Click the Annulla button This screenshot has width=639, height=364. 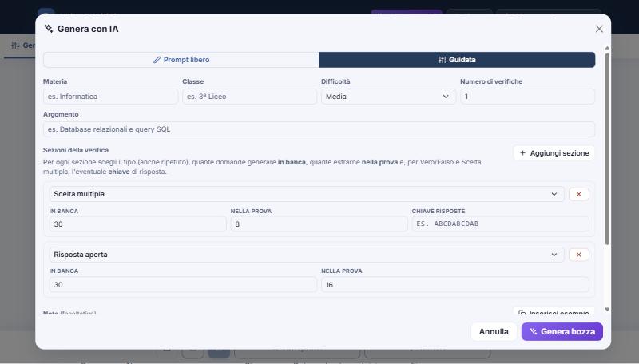click(494, 331)
